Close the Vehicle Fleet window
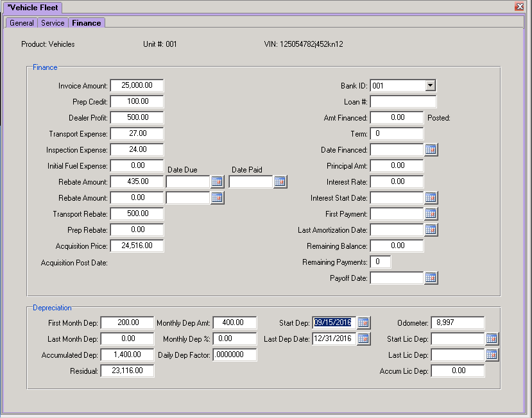The image size is (532, 418). pos(519,6)
